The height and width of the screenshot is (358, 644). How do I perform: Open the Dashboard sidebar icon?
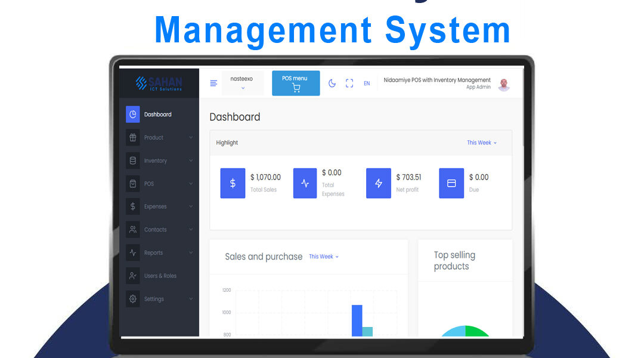tap(132, 115)
